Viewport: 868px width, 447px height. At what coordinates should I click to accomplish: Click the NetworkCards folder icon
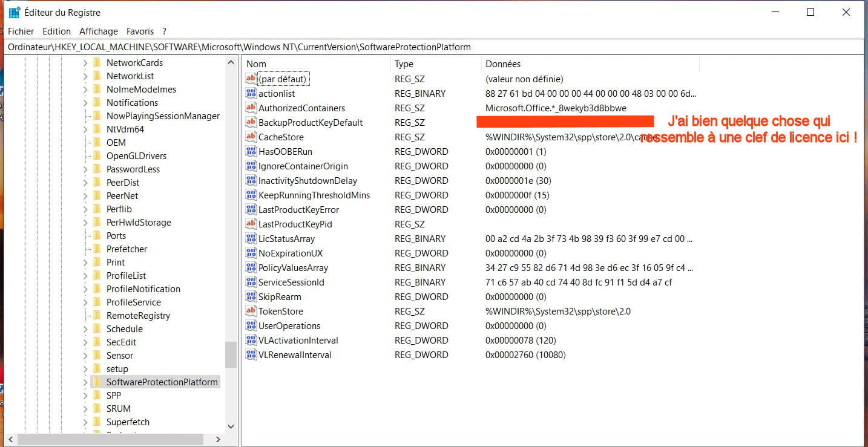(97, 62)
